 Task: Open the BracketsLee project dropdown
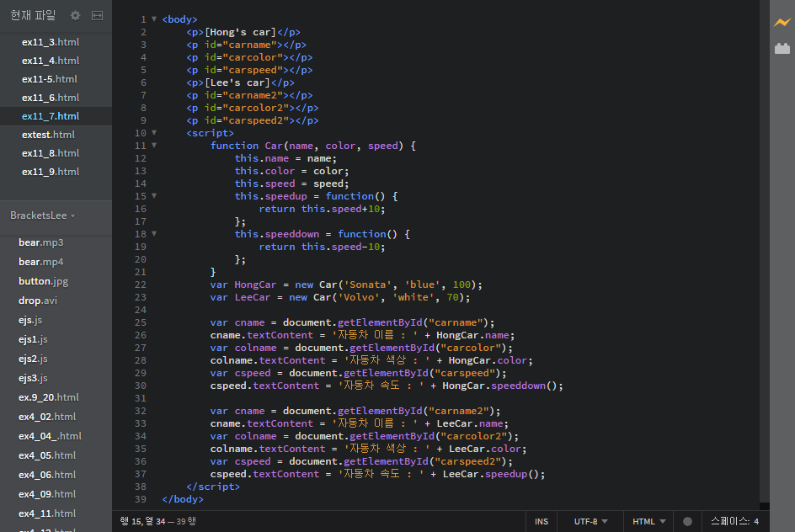[x=43, y=215]
